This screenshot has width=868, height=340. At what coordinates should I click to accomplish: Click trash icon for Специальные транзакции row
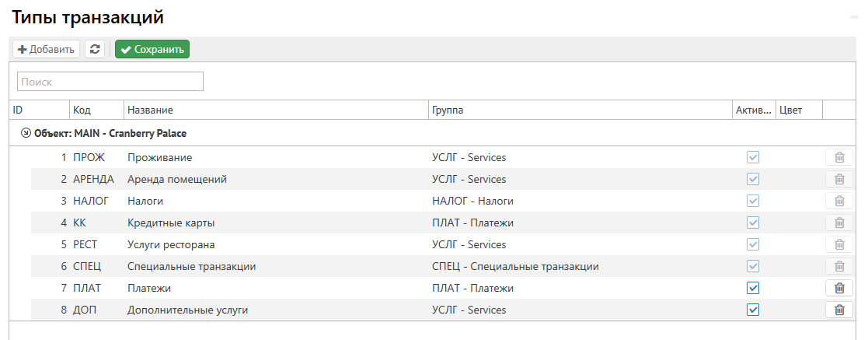click(x=839, y=266)
